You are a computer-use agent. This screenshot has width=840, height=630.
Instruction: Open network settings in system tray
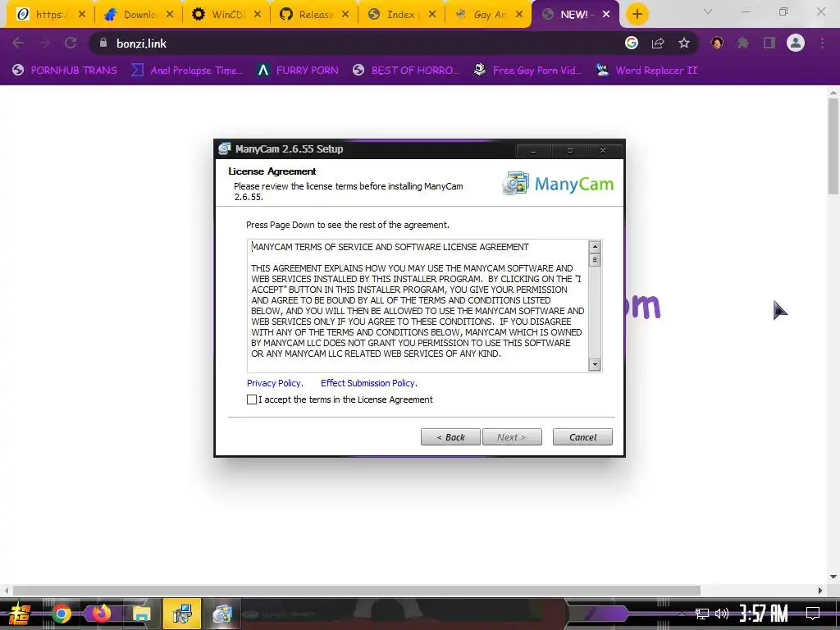click(702, 614)
